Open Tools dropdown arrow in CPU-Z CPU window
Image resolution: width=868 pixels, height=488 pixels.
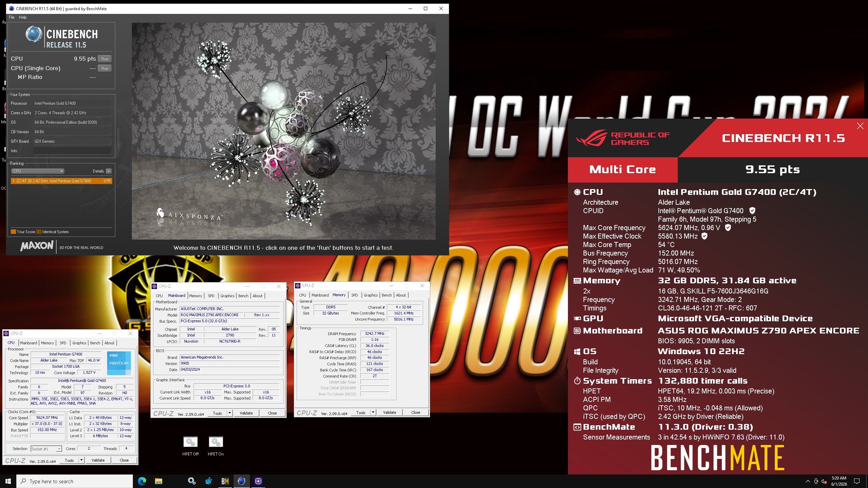click(x=81, y=460)
